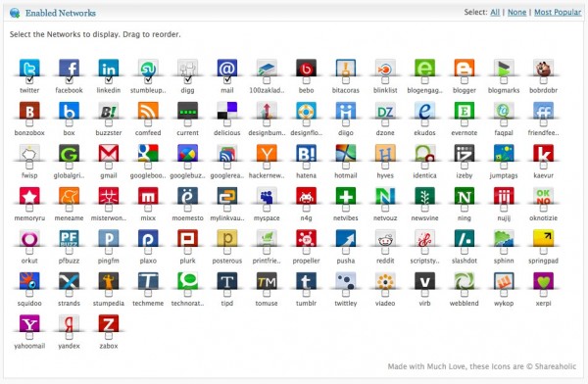Screen dimensions: 588x384
Task: Click the All select link
Action: click(495, 13)
